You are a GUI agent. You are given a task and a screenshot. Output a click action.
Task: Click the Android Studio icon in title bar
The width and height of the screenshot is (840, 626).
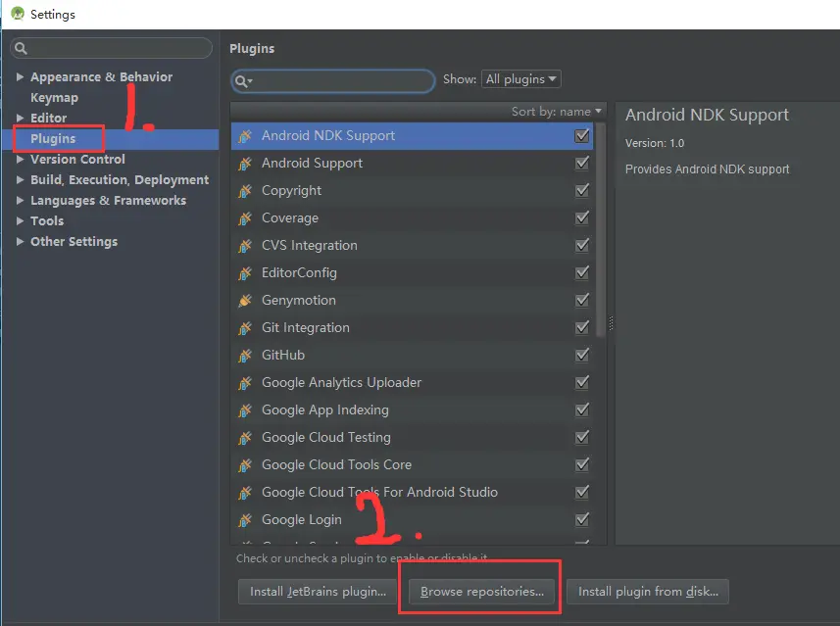(18, 14)
